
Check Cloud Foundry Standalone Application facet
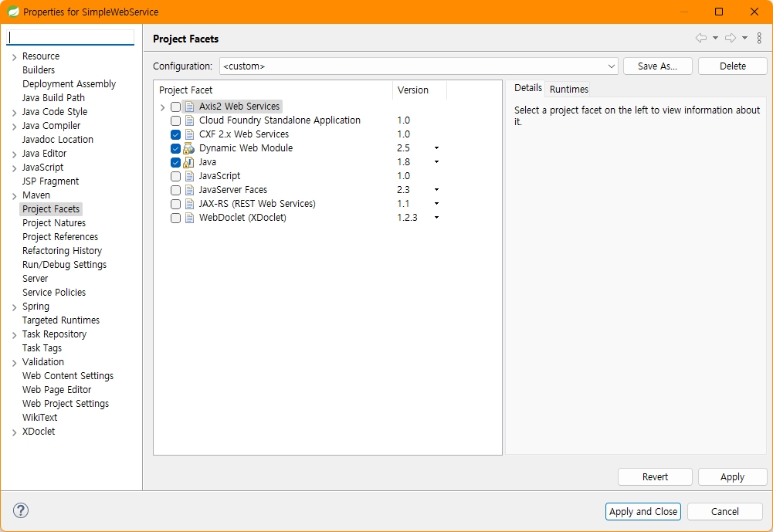pos(175,120)
